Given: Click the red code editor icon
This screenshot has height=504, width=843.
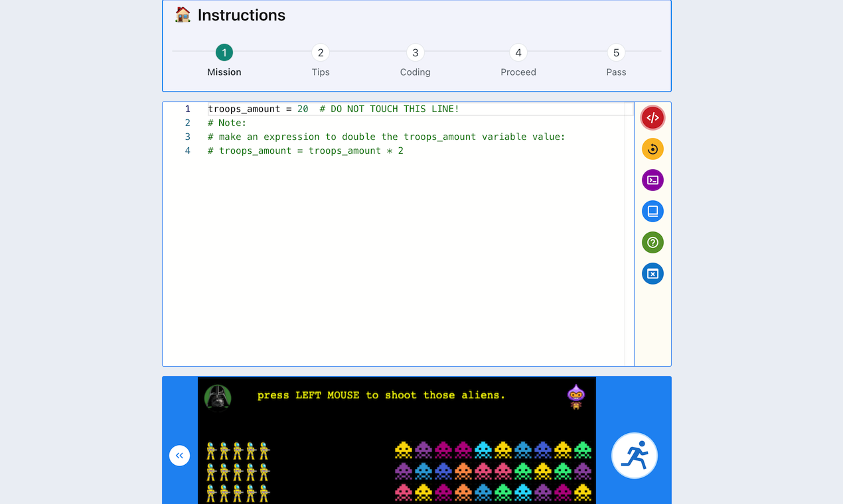Looking at the screenshot, I should tap(652, 118).
